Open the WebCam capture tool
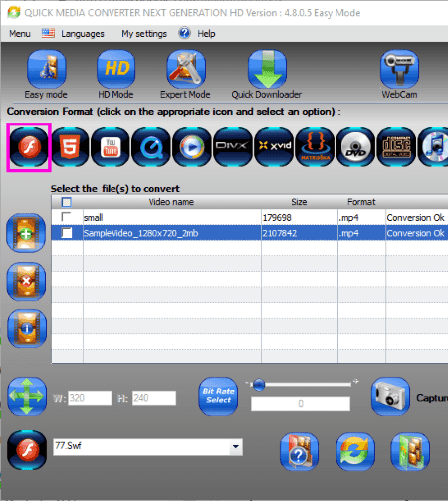The image size is (448, 501). point(399,70)
